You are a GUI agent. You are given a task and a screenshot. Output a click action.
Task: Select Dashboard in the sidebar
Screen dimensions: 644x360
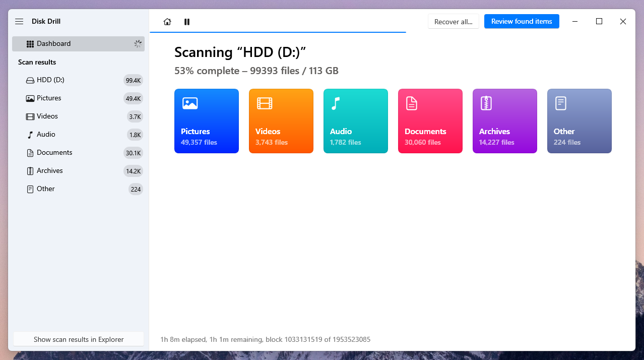click(x=53, y=44)
